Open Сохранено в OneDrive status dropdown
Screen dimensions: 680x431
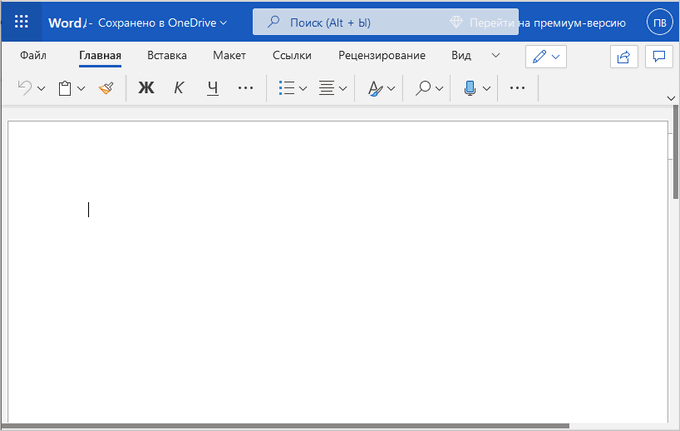pos(163,23)
